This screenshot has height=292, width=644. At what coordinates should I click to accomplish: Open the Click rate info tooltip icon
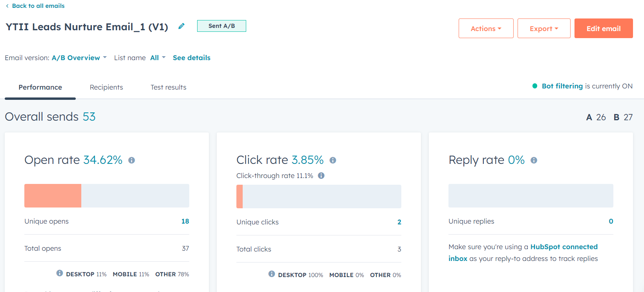tap(333, 160)
